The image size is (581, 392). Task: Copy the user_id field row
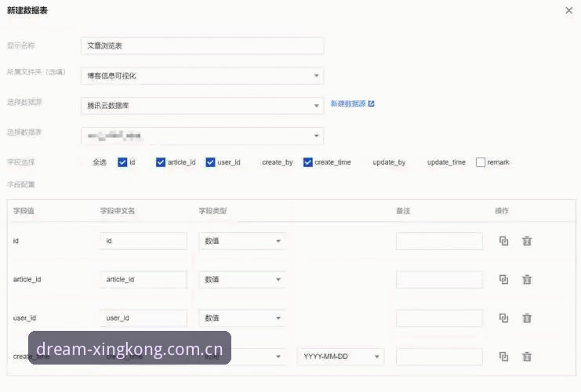(503, 318)
